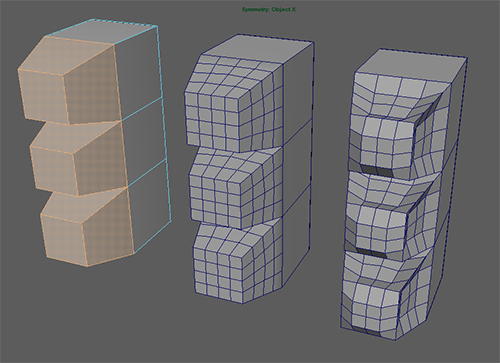Select the right mesh with beveled grooves
Screen dimensions: 500x363
click(403, 195)
